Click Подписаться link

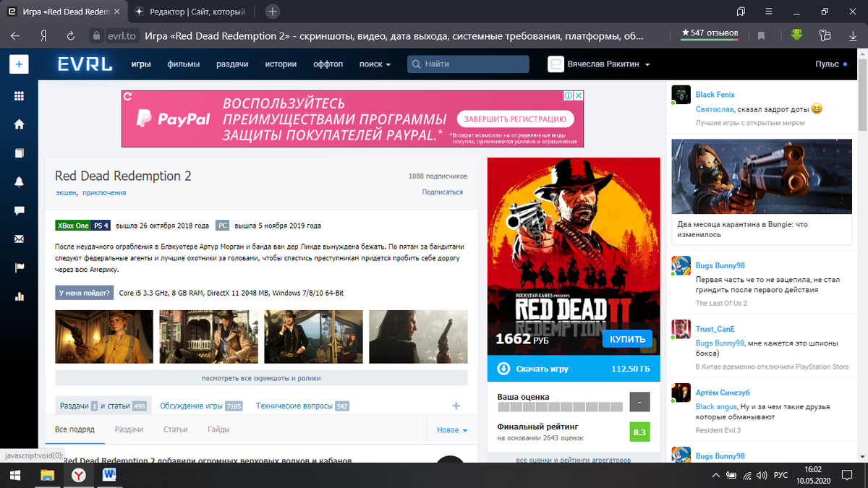click(x=443, y=192)
